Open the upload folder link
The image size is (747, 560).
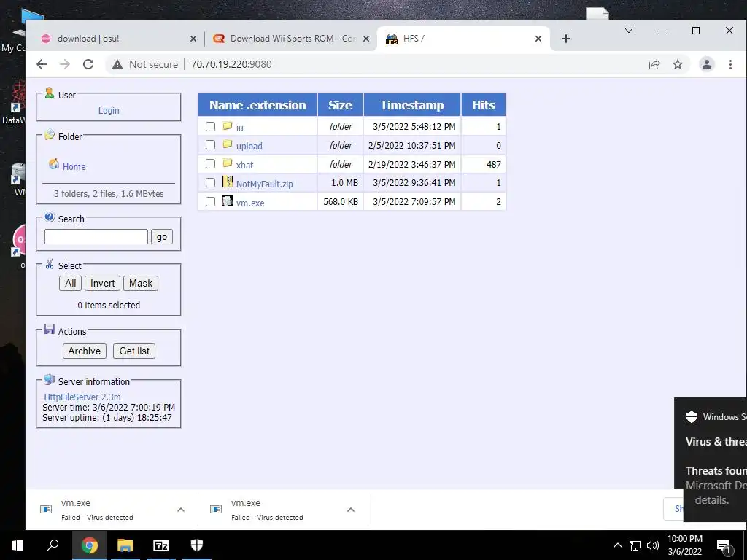[249, 146]
